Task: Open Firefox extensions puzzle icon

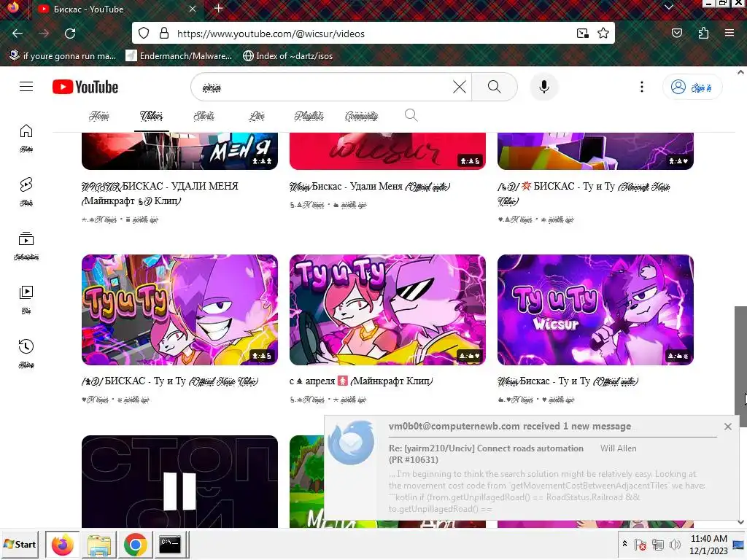Action: pyautogui.click(x=703, y=34)
